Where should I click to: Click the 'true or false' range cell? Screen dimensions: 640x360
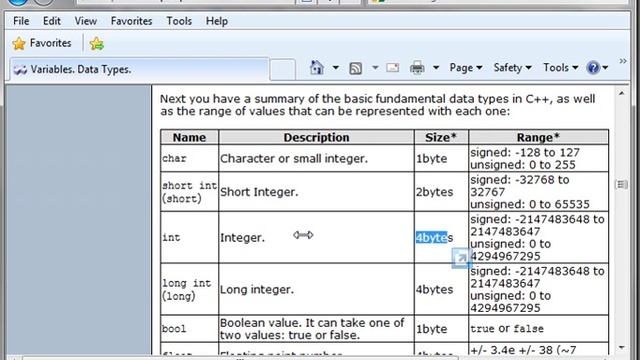click(538, 329)
